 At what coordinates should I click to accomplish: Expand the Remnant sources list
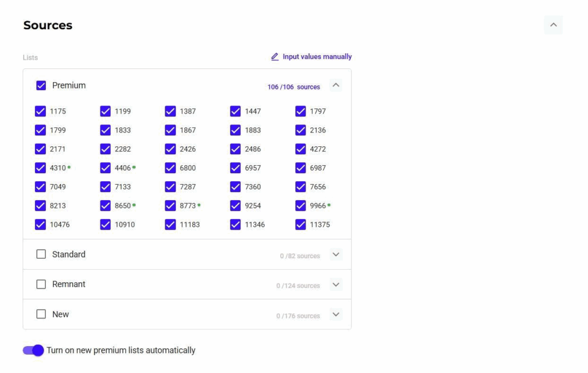tap(336, 285)
